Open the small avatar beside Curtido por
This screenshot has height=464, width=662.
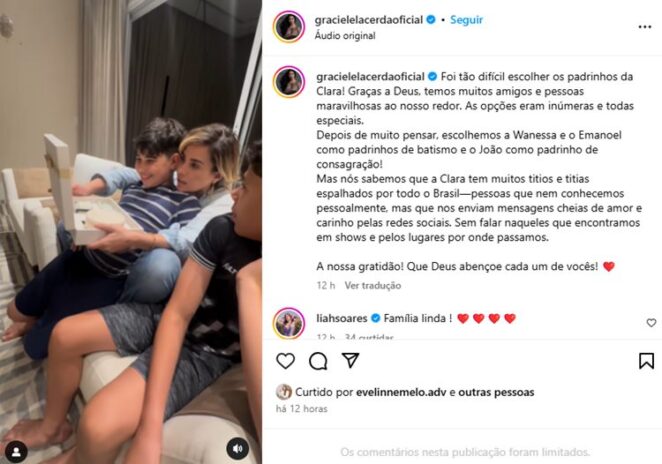pos(284,392)
